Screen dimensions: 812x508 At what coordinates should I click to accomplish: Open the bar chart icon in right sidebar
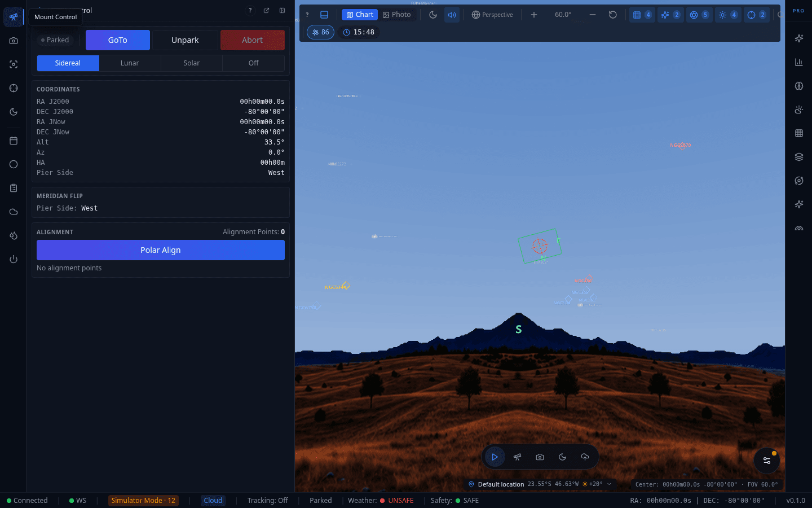(x=799, y=62)
